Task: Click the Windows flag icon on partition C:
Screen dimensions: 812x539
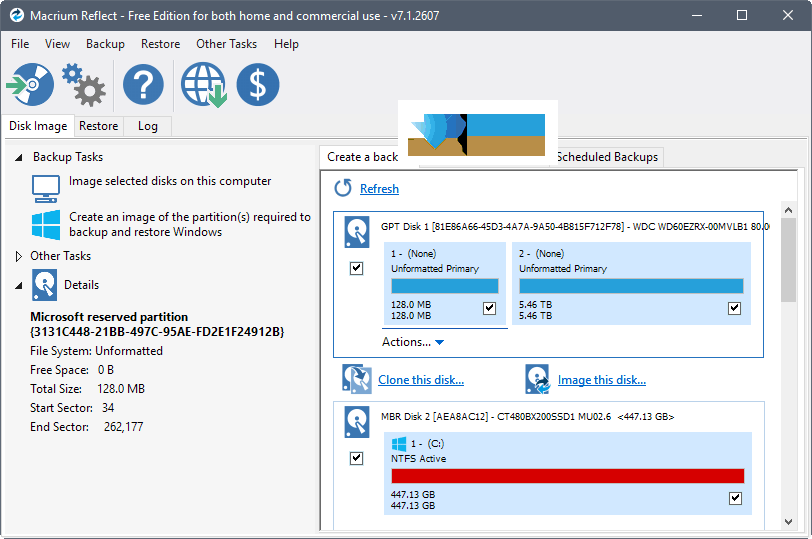Action: [x=399, y=444]
